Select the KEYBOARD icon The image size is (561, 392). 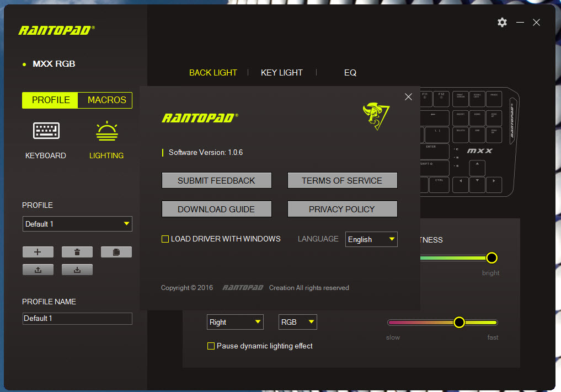(46, 131)
